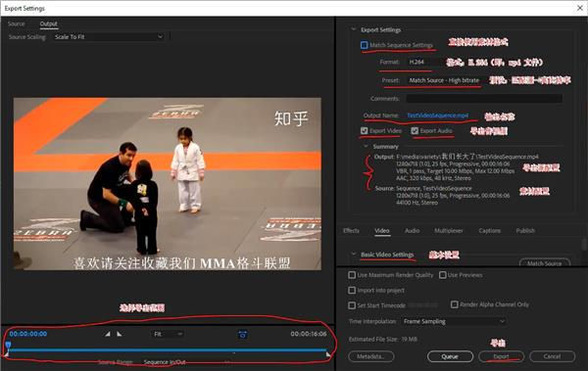Click the Cancel button

[x=552, y=356]
